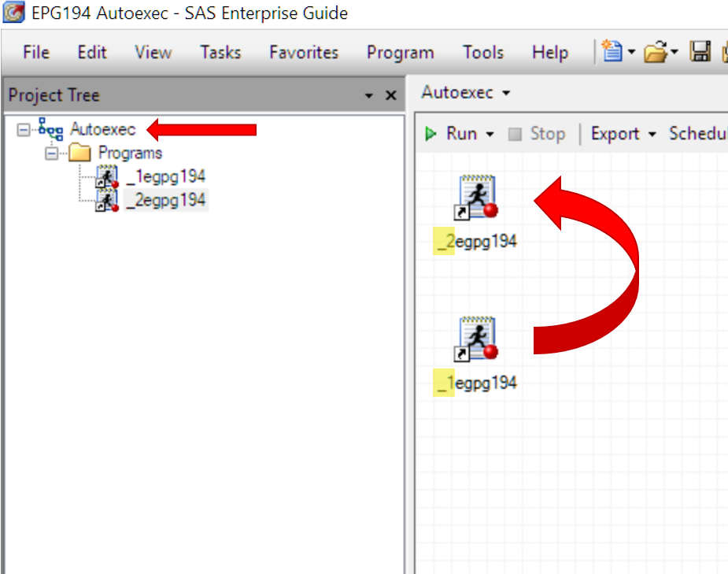
Task: Open the Edit menu
Action: (x=92, y=52)
